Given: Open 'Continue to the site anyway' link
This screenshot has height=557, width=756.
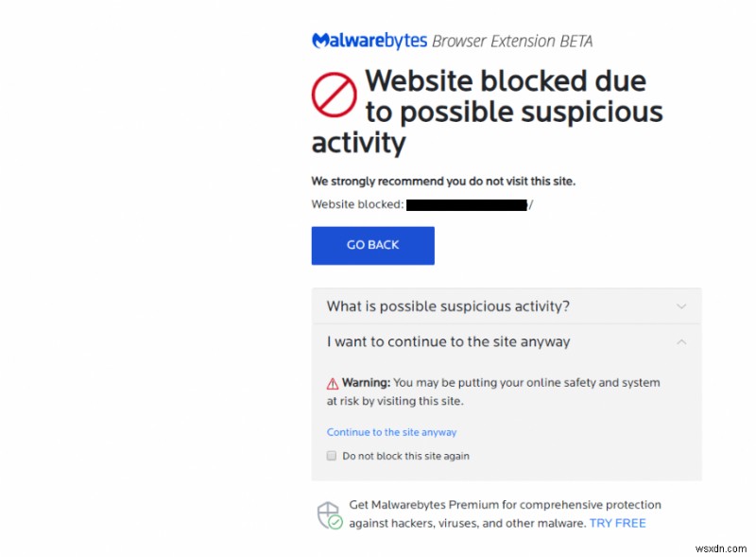Looking at the screenshot, I should (391, 431).
